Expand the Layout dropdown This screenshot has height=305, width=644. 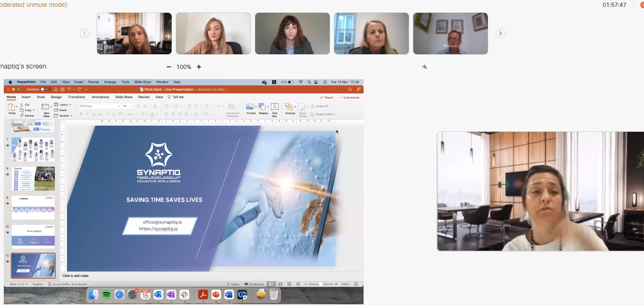tap(63, 105)
